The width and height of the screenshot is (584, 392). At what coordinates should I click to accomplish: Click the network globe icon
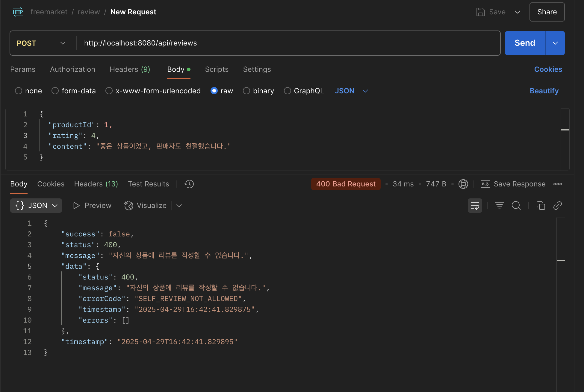coord(463,184)
